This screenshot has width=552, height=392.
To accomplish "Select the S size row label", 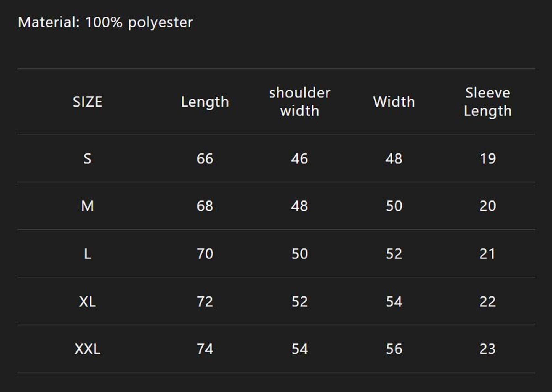I will tap(87, 159).
